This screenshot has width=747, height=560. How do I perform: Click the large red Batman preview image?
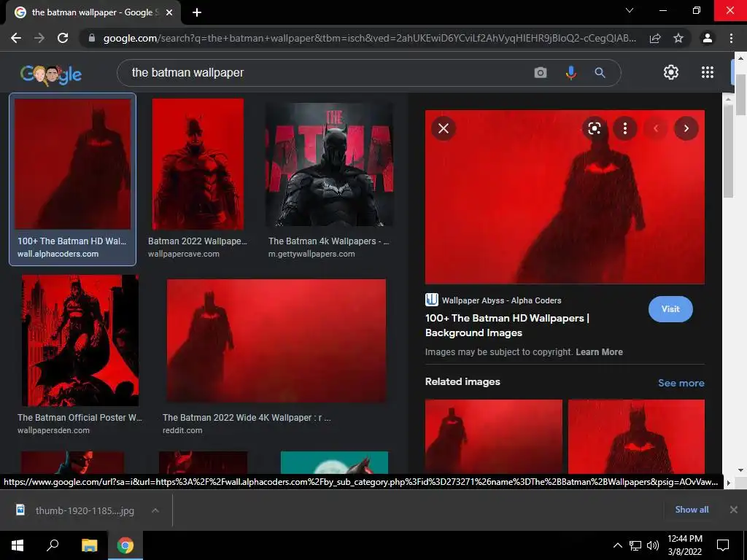click(565, 197)
